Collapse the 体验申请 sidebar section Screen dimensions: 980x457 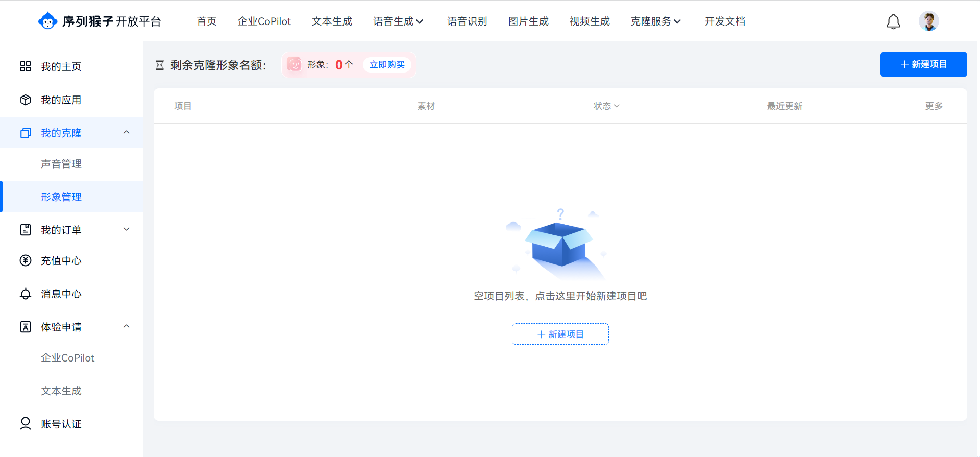click(127, 326)
